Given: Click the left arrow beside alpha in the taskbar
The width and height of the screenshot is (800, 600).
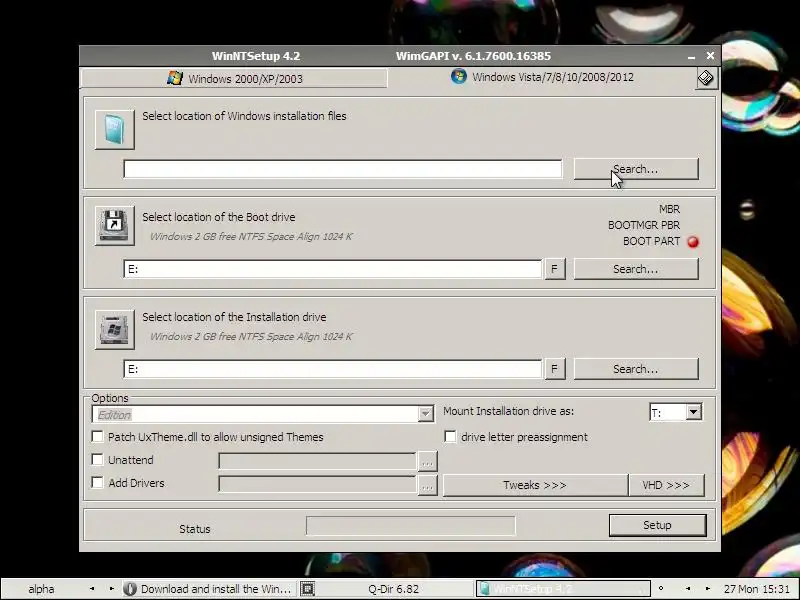Looking at the screenshot, I should (92, 589).
